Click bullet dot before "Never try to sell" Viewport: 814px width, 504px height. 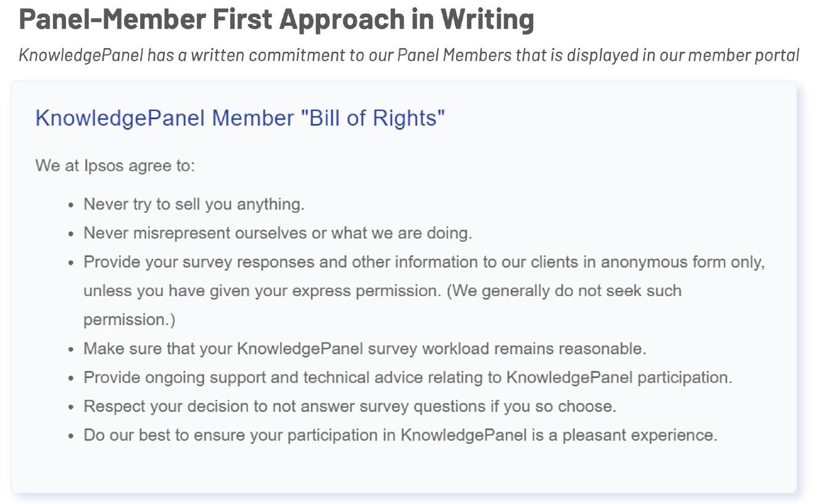point(72,205)
